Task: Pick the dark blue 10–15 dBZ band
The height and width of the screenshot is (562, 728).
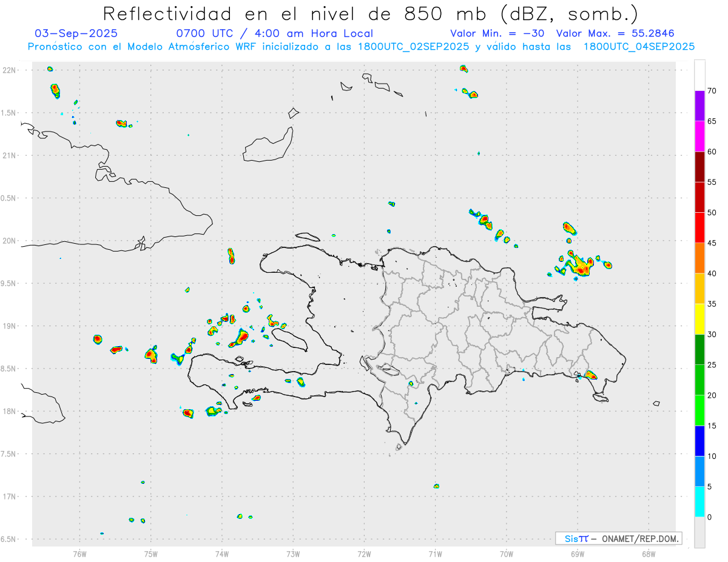Action: 699,441
